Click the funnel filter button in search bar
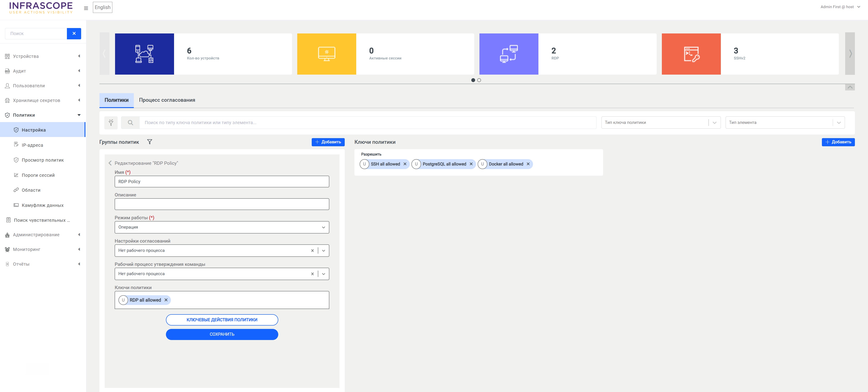Viewport: 868px width, 392px height. pyautogui.click(x=111, y=123)
